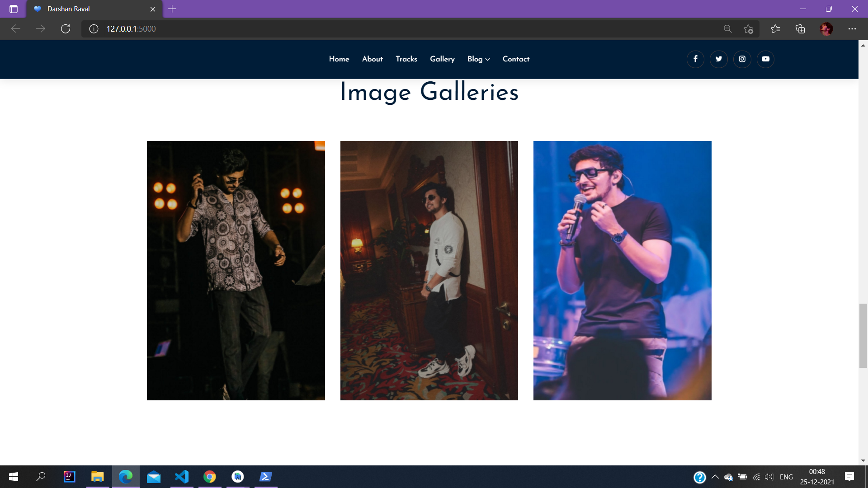Launch Visual Studio Code from taskbar
868x488 pixels.
tap(182, 477)
